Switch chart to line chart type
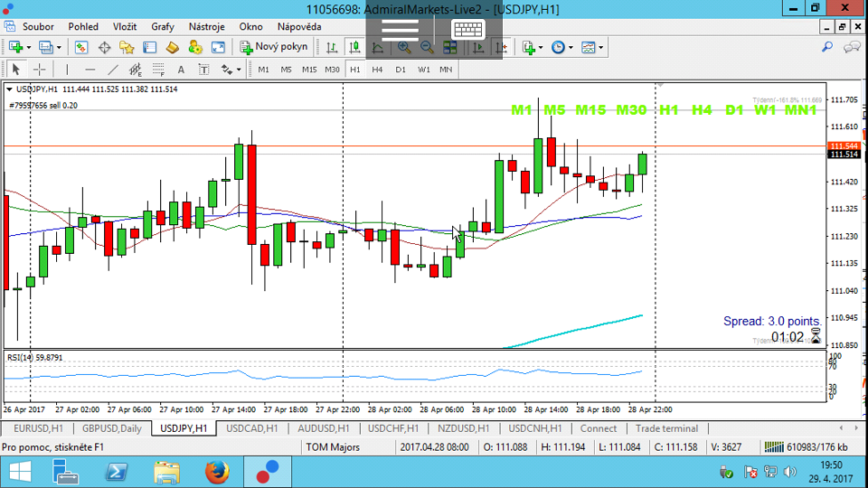The width and height of the screenshot is (868, 488). pyautogui.click(x=378, y=48)
